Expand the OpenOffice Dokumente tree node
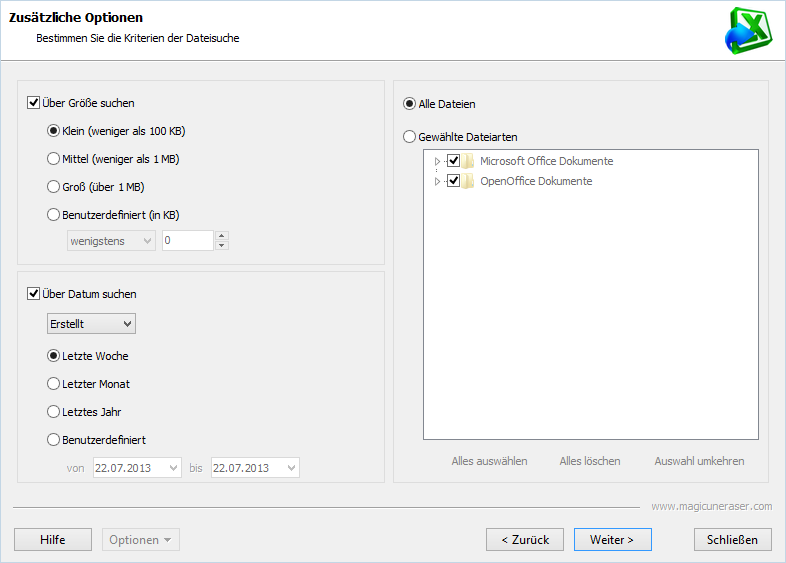The width and height of the screenshot is (786, 563). [437, 181]
